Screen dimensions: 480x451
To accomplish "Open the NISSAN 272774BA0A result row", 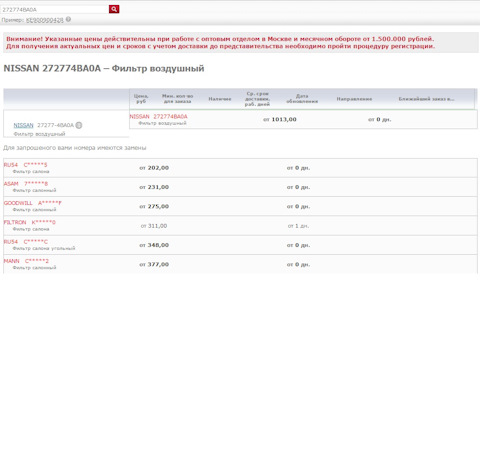I will point(303,119).
